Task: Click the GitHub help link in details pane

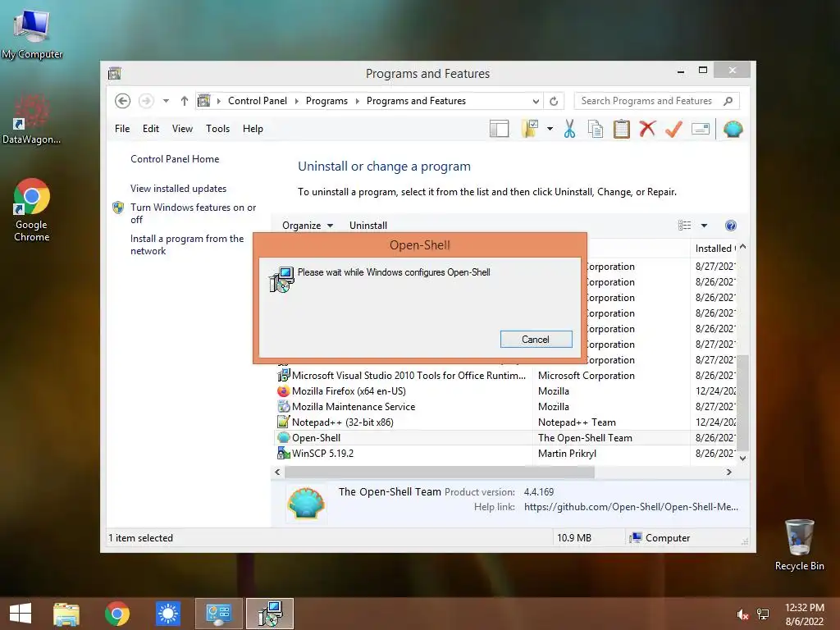Action: click(631, 507)
